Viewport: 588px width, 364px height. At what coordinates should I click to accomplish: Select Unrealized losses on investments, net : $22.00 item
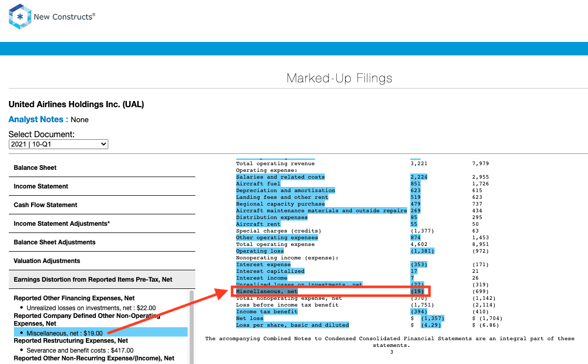(x=91, y=308)
